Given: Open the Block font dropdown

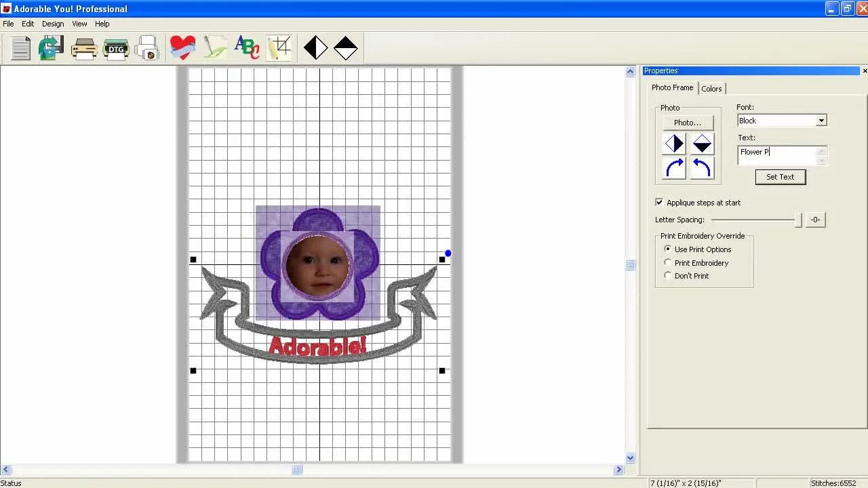Looking at the screenshot, I should 821,120.
